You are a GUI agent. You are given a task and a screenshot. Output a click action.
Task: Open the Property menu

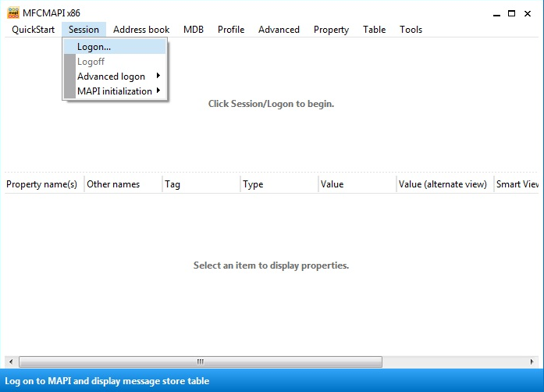[332, 30]
